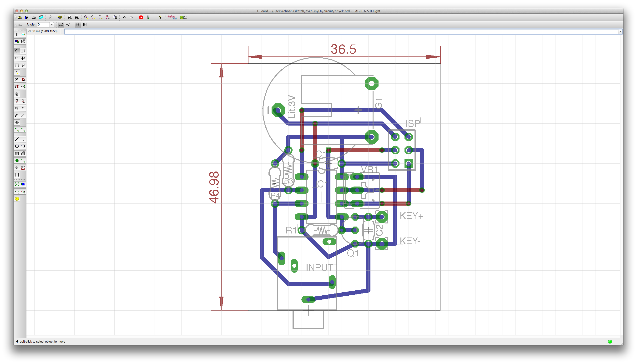
Task: Select the Lock tool padlock icon
Action: (x=17, y=94)
